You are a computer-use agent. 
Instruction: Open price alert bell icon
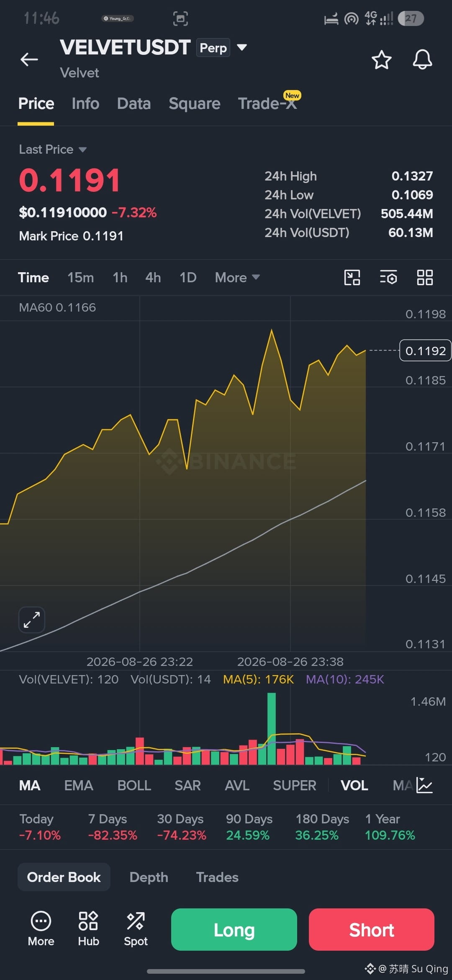pyautogui.click(x=422, y=59)
